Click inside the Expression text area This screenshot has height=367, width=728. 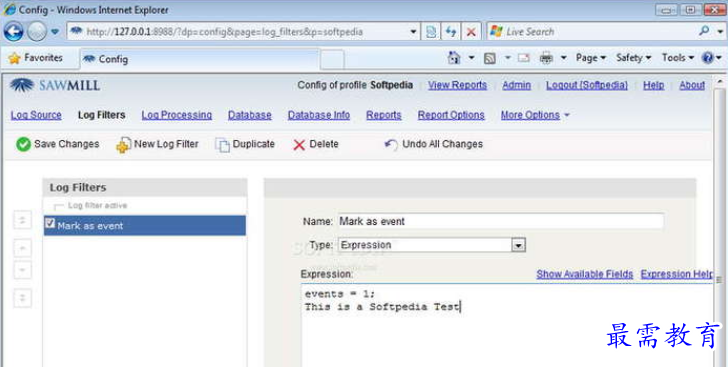[507, 325]
